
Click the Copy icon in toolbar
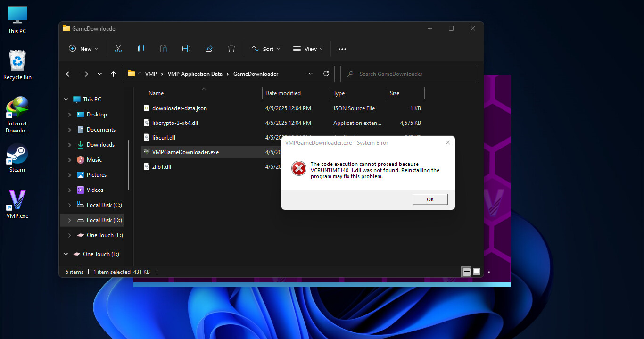coord(141,49)
